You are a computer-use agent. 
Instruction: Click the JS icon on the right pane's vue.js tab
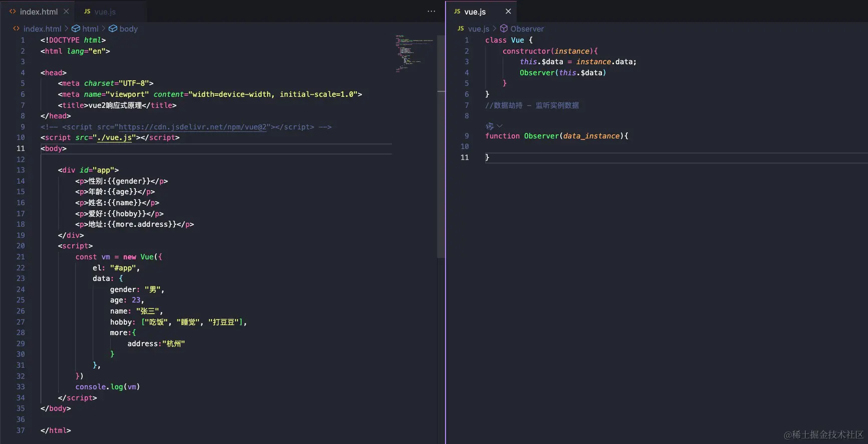[x=457, y=12]
